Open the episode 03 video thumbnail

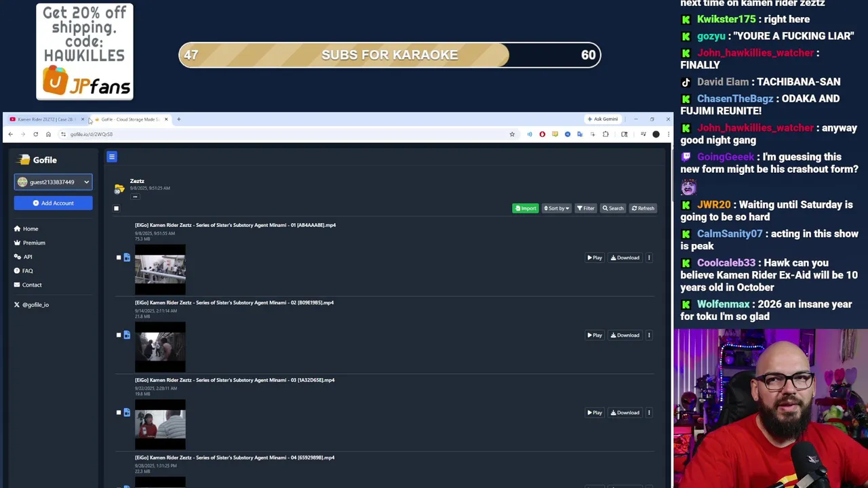160,424
